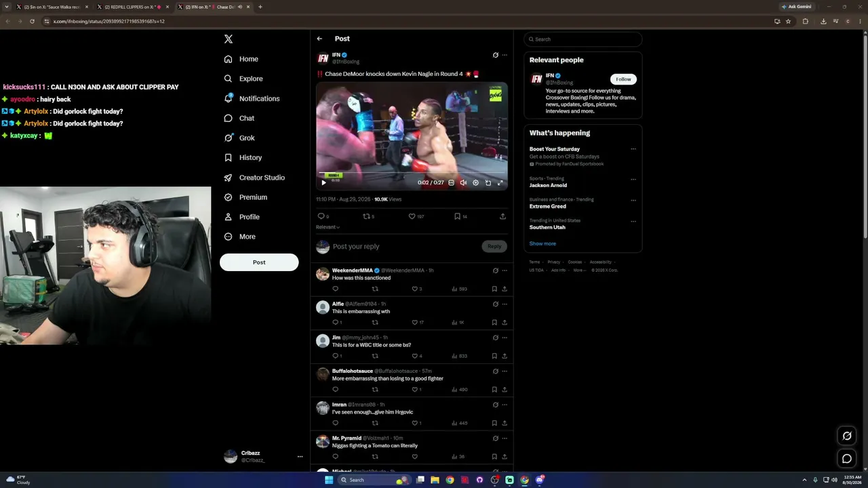The image size is (868, 488).
Task: Play the boxing video
Action: [323, 182]
